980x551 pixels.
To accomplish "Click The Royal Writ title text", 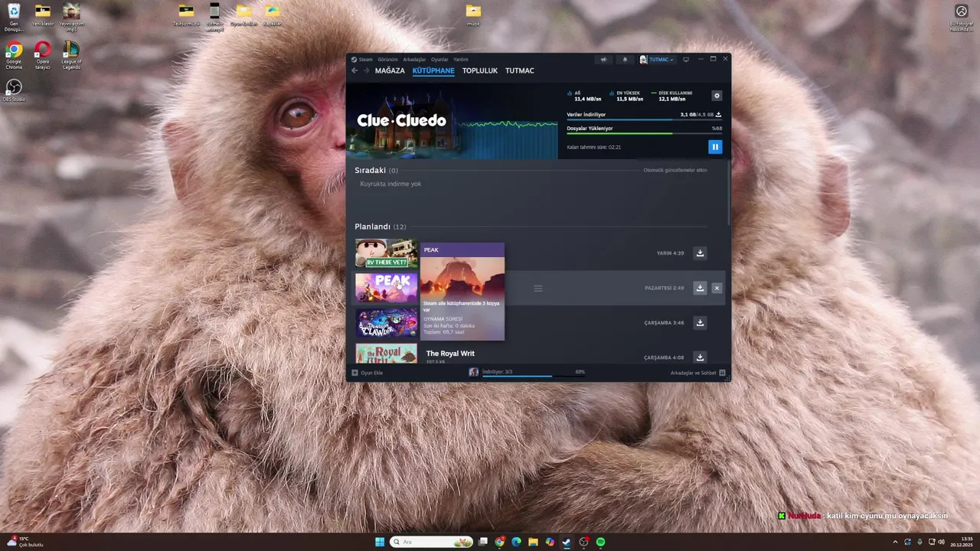I will point(450,354).
